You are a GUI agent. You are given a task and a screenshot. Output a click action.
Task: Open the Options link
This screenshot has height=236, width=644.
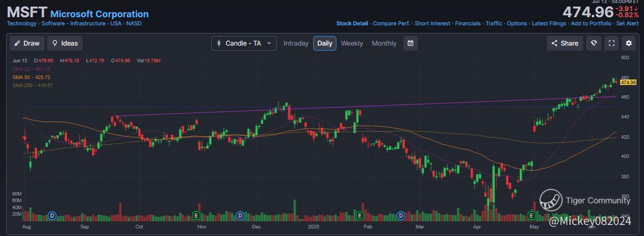click(x=517, y=23)
